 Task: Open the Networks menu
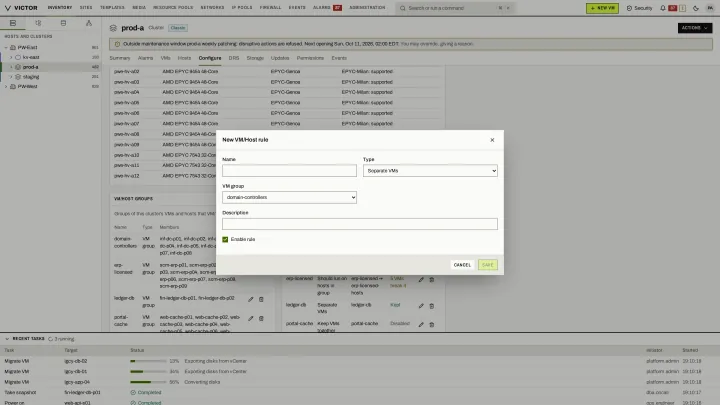click(x=212, y=8)
